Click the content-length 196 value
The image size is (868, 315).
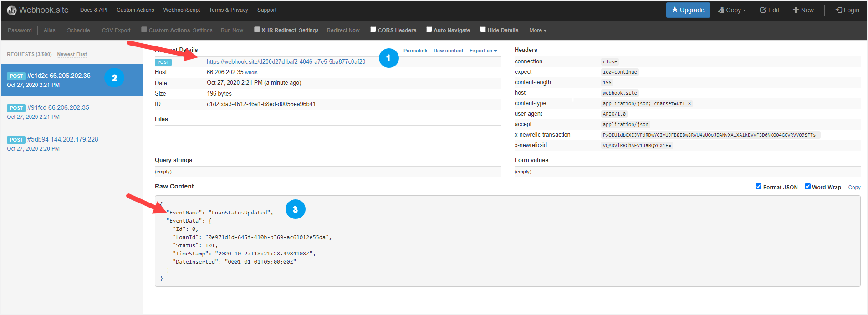pos(607,83)
